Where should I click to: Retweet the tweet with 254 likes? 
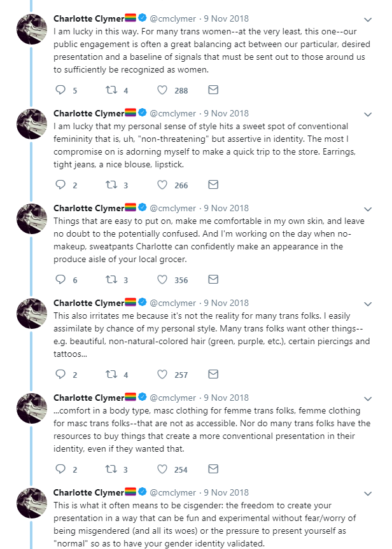coord(111,469)
